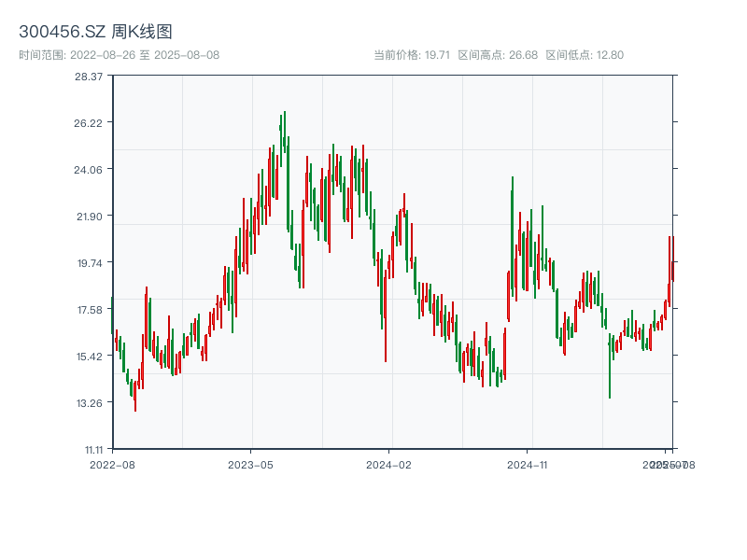Viewport: 747px width, 560px height.
Task: Click the current price label 当前价格: 19.71
Action: (412, 55)
